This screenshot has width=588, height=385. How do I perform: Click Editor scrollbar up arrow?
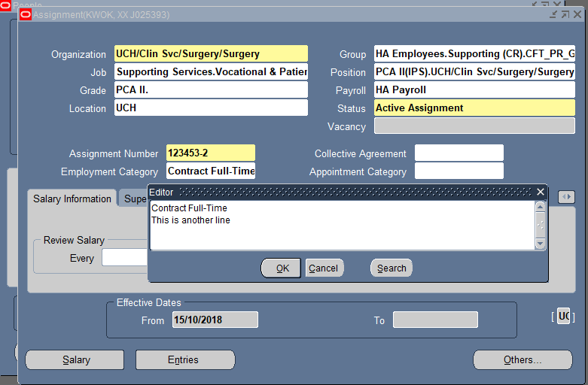coord(540,207)
